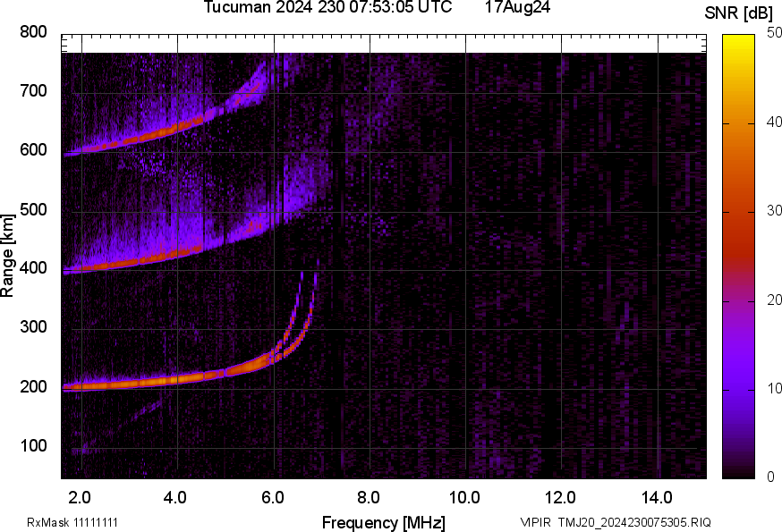Click the 14.0 frequency tick label
The height and width of the screenshot is (532, 782).
[x=657, y=496]
